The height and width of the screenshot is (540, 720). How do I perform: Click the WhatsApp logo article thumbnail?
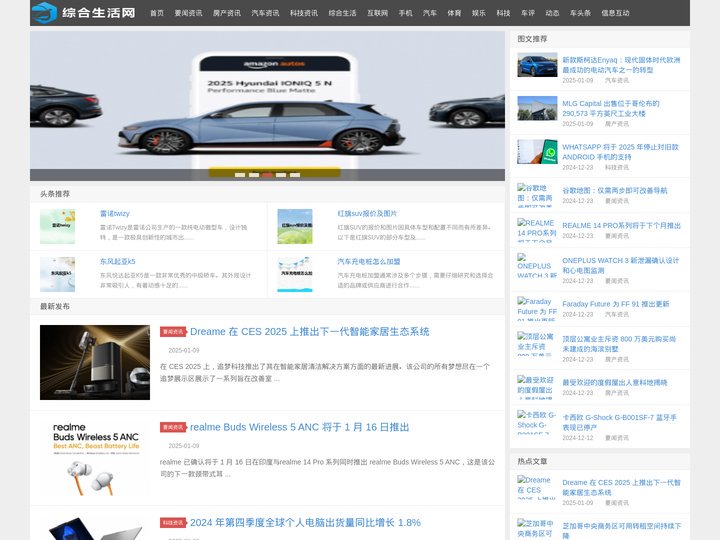click(537, 152)
